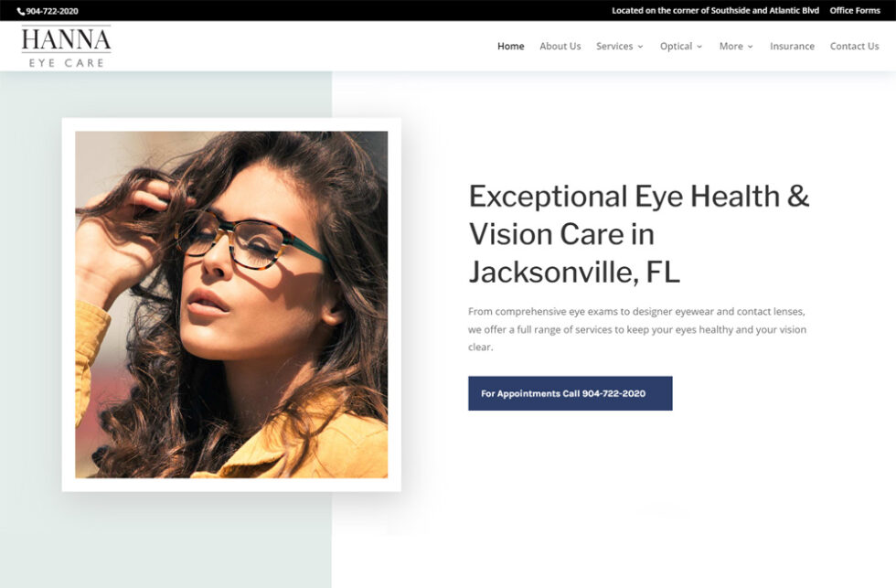Click the For Appointments Call 904-722-2020 button
The image size is (896, 588).
pyautogui.click(x=570, y=393)
